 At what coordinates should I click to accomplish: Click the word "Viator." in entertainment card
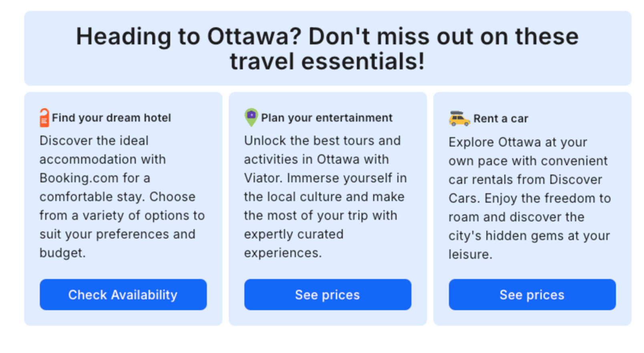click(263, 178)
